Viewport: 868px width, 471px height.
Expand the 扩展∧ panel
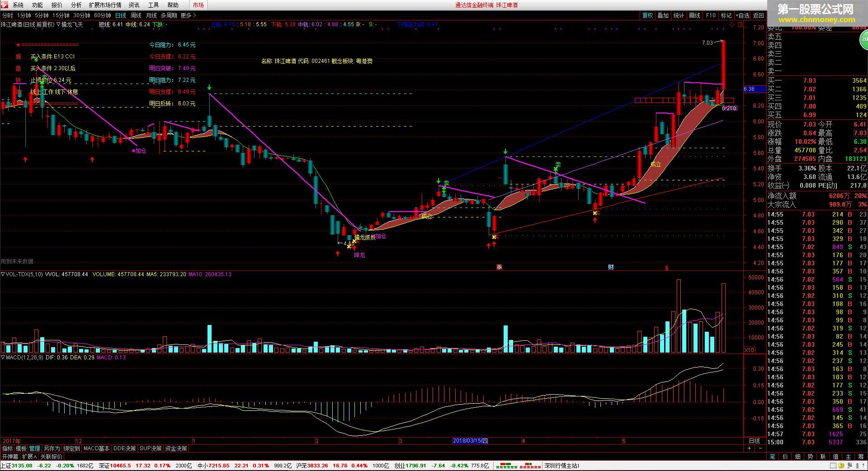29,457
